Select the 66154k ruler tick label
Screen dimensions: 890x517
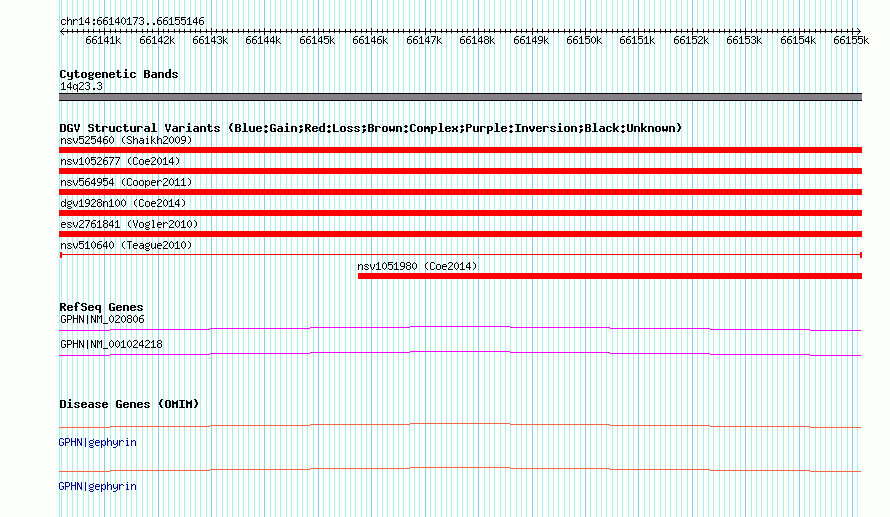point(798,40)
